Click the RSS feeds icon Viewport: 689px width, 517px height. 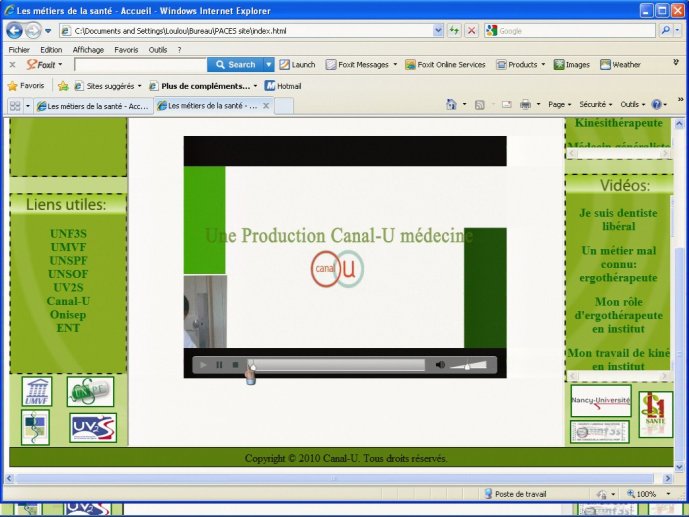[480, 105]
